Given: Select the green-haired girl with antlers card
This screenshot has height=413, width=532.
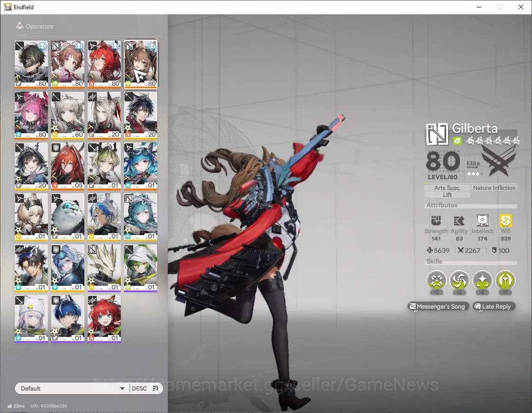Looking at the screenshot, I should point(104,166).
